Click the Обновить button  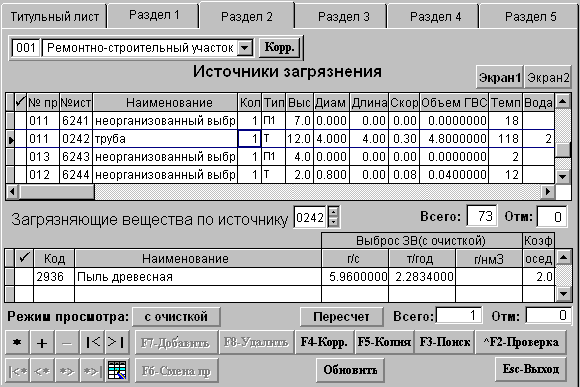pos(350,370)
